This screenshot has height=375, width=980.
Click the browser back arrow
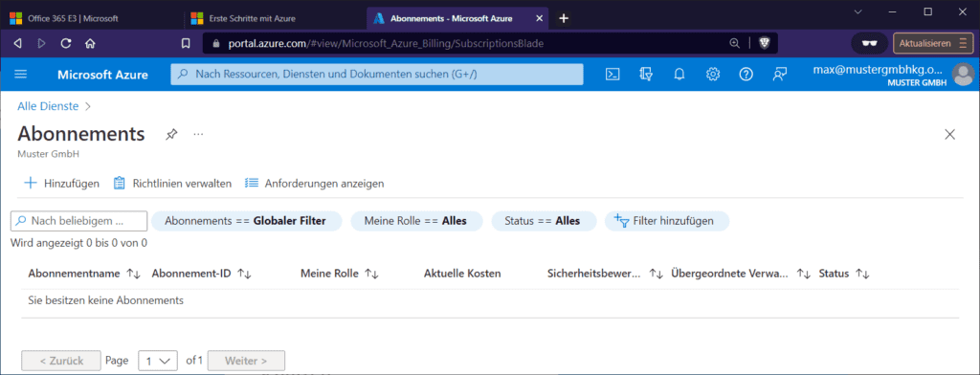tap(17, 44)
